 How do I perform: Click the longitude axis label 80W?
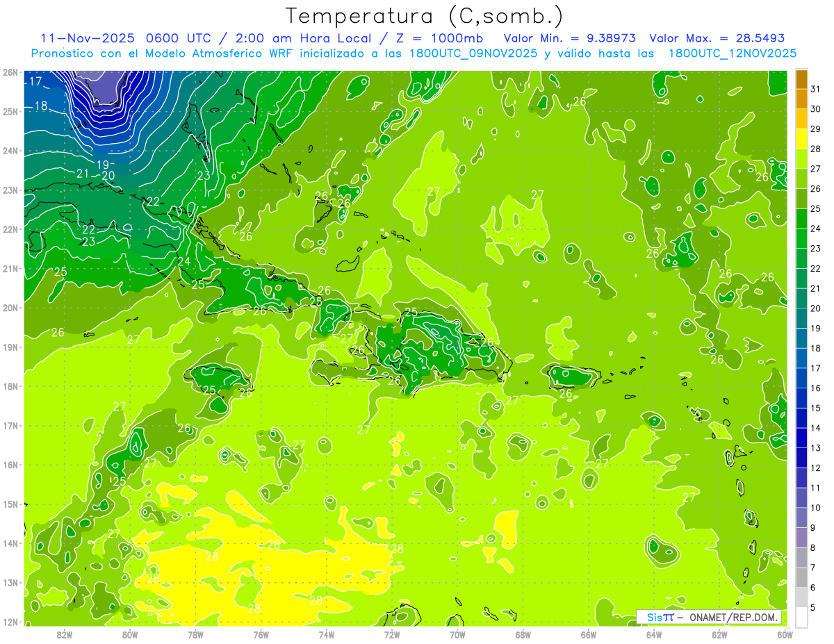[x=130, y=634]
